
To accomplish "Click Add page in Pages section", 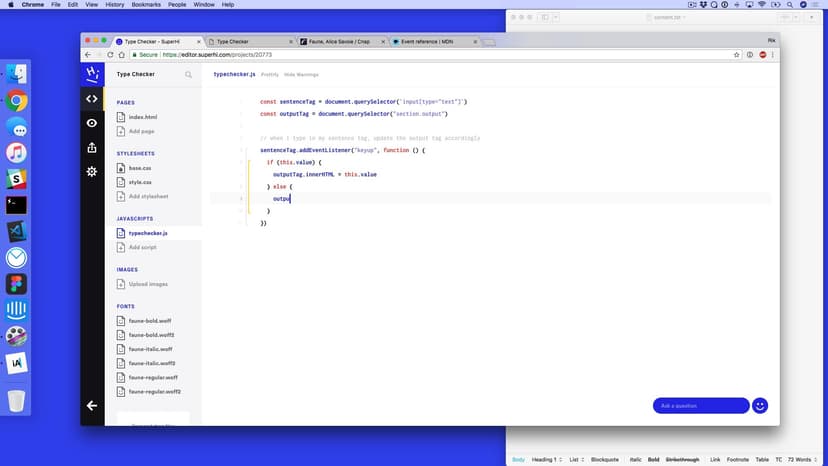I will point(141,131).
